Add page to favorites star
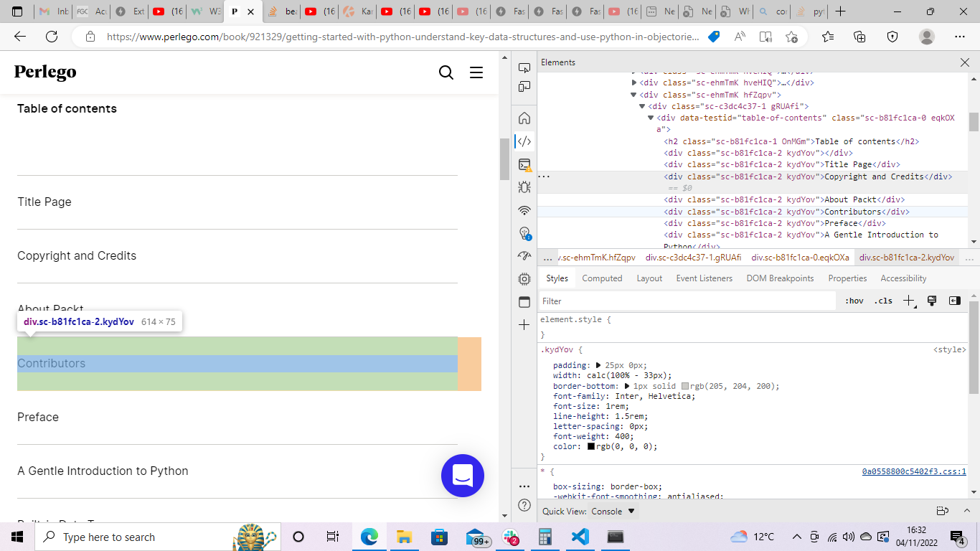Viewport: 980px width, 551px height. pyautogui.click(x=791, y=37)
